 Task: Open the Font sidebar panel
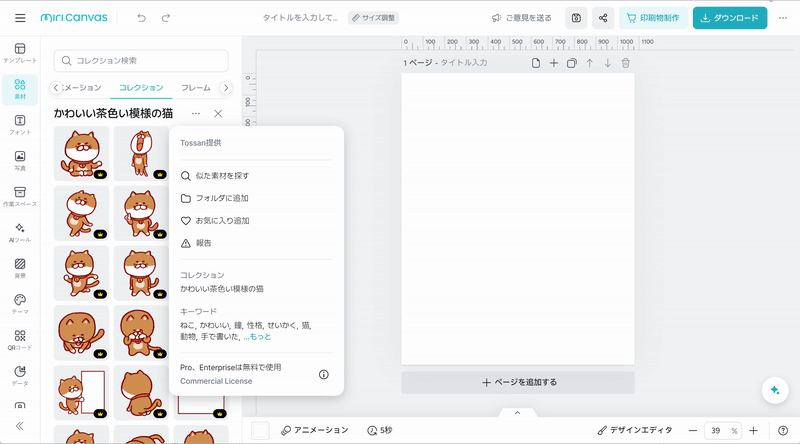coord(20,125)
